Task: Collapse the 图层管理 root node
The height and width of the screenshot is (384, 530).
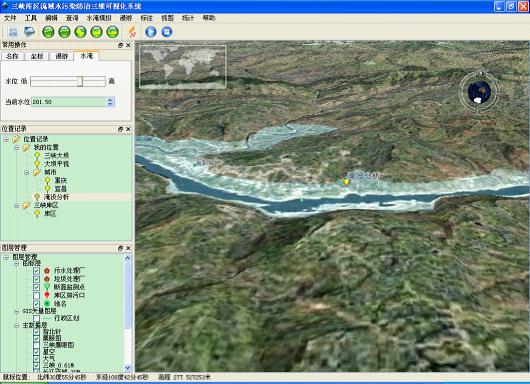Action: pyautogui.click(x=6, y=257)
